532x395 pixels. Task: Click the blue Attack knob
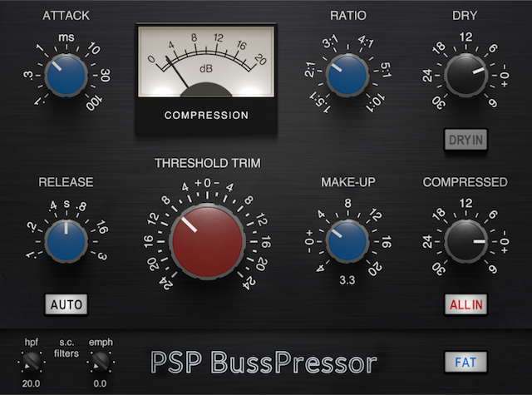(x=66, y=76)
